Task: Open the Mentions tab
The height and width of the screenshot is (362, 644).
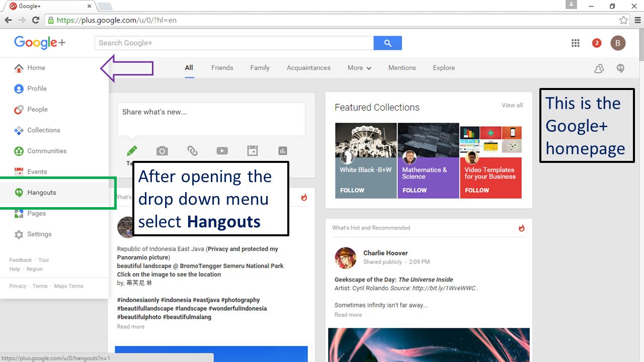Action: pos(402,68)
